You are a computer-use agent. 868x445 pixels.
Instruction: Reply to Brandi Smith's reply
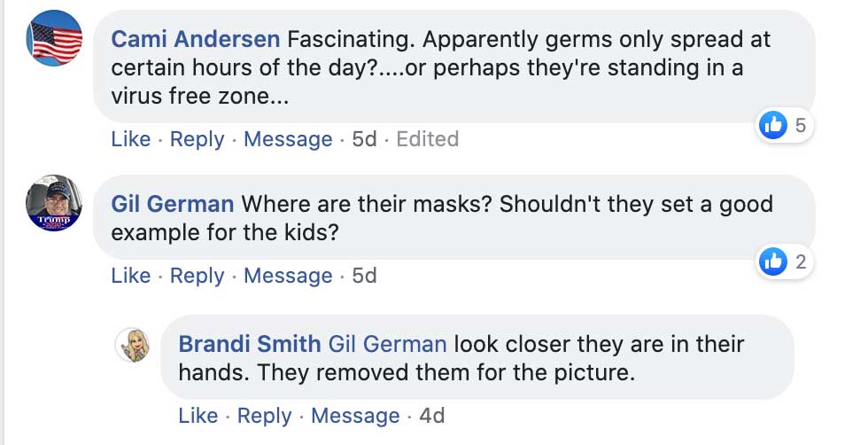264,416
